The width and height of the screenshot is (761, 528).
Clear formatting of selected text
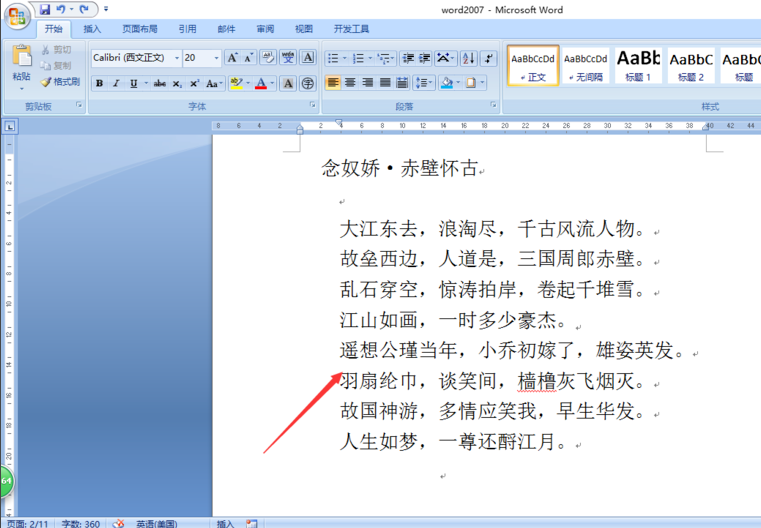[268, 58]
